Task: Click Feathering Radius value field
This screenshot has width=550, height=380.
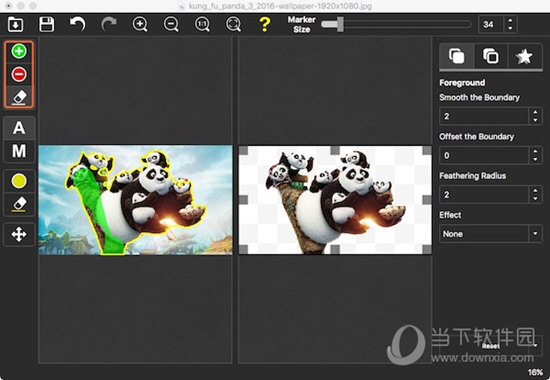Action: click(x=484, y=195)
